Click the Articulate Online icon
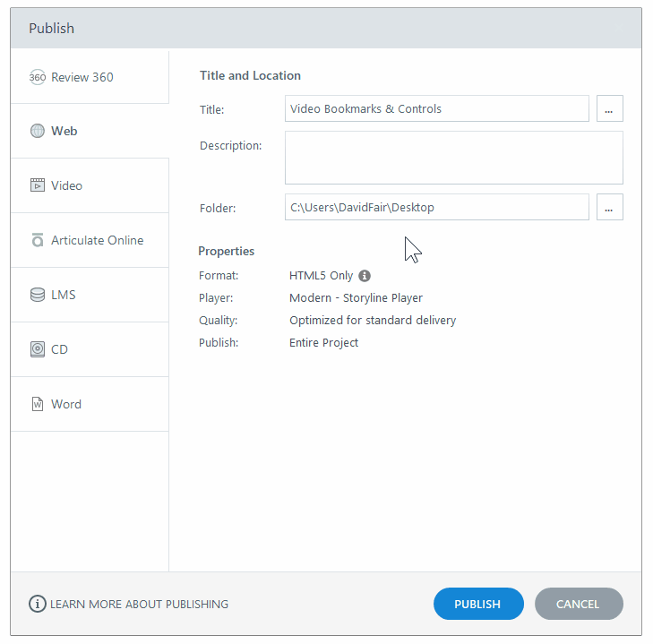 [37, 240]
